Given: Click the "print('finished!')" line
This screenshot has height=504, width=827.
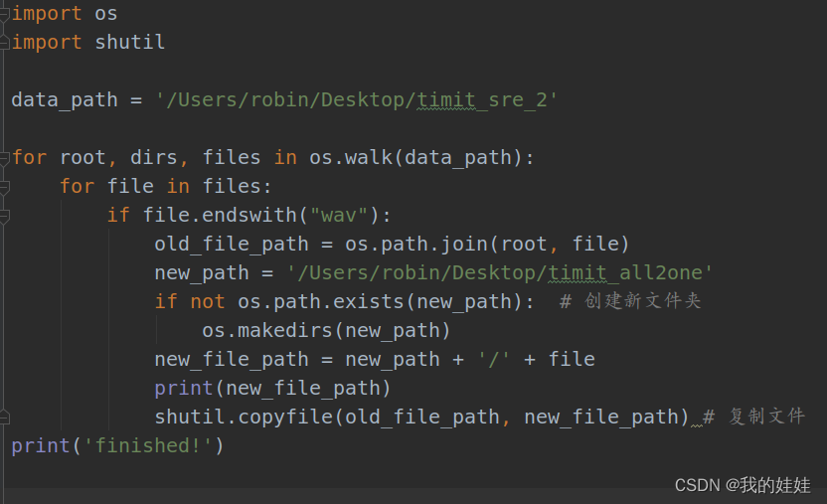Looking at the screenshot, I should coord(117,446).
